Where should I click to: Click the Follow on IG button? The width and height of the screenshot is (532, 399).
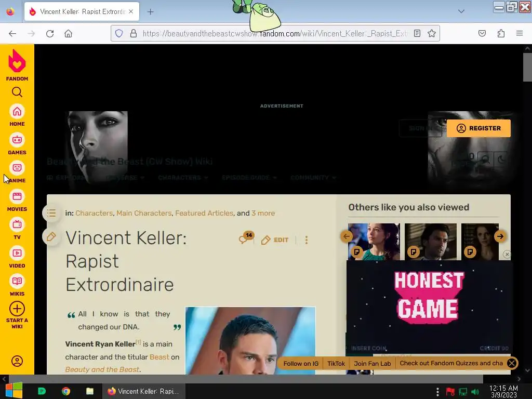301,363
